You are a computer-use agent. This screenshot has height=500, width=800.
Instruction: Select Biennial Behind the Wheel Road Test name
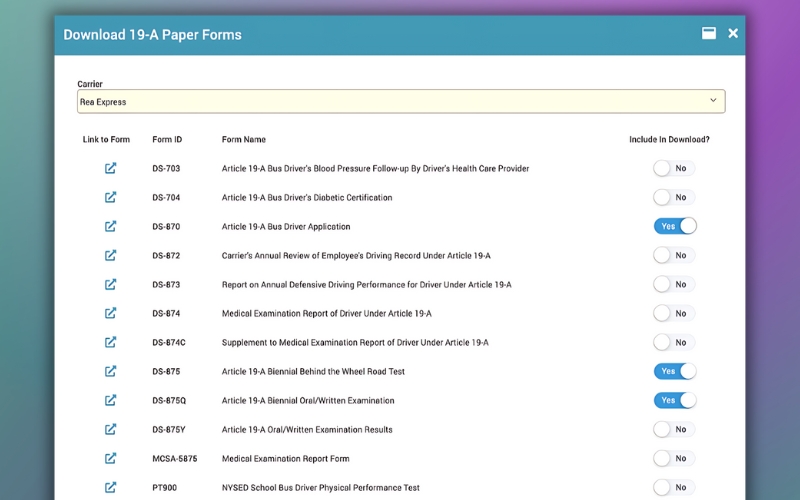tap(313, 371)
